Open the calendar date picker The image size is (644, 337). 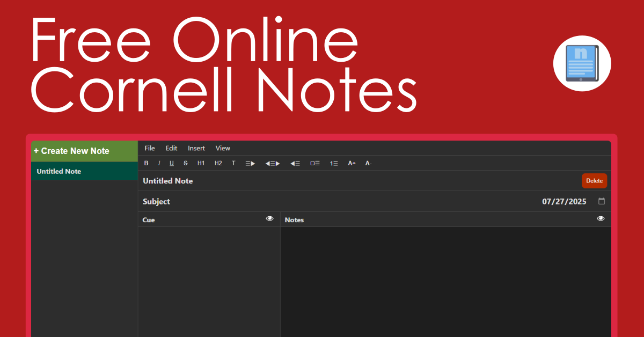point(602,201)
